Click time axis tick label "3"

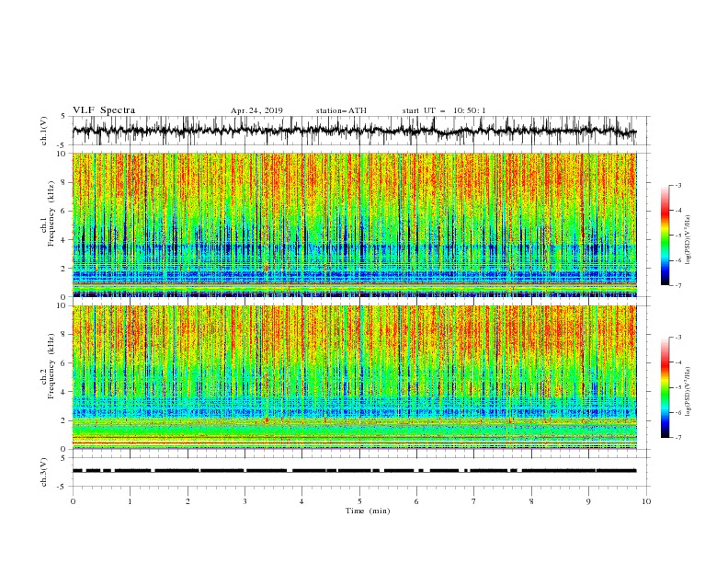245,501
